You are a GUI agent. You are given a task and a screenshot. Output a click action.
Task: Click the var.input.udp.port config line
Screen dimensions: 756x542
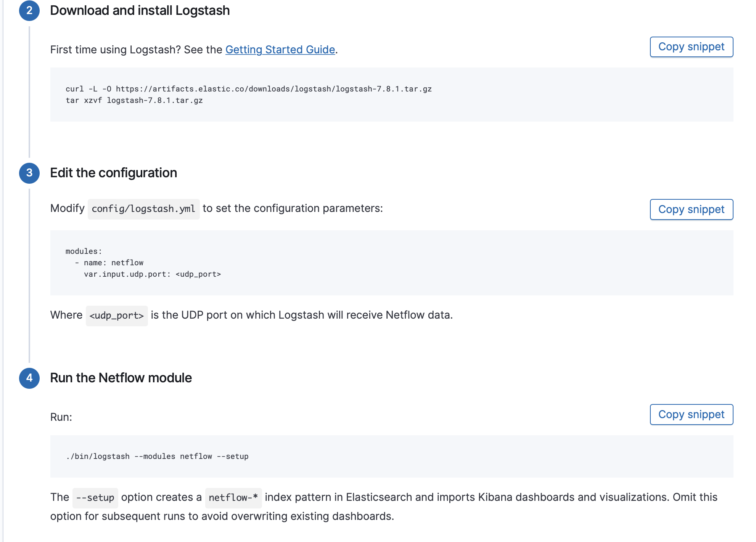coord(152,274)
